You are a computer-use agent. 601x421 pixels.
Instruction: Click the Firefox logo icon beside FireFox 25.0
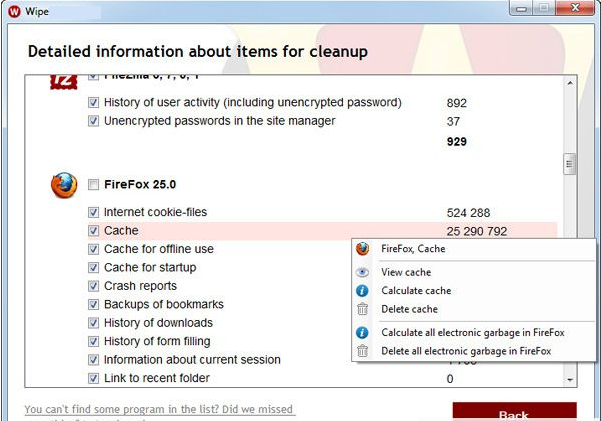pyautogui.click(x=63, y=185)
